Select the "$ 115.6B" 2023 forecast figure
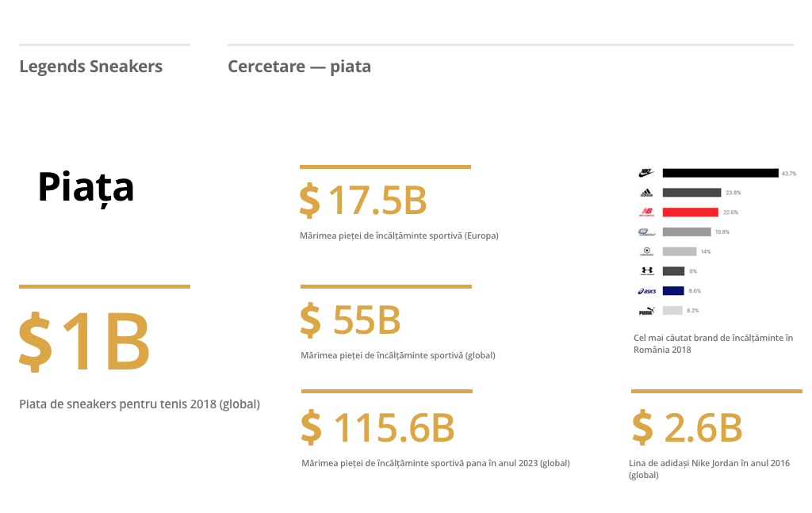Image resolution: width=812 pixels, height=513 pixels. tap(377, 428)
